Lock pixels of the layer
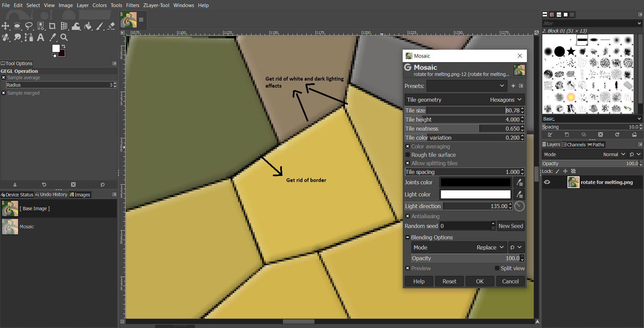Image resolution: width=644 pixels, height=328 pixels. [557, 171]
